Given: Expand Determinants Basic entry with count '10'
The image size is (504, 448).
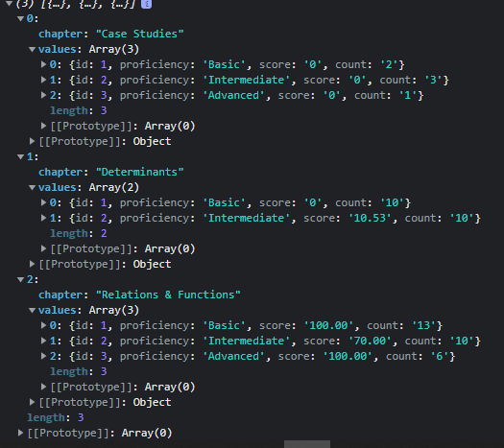Looking at the screenshot, I should 43,202.
